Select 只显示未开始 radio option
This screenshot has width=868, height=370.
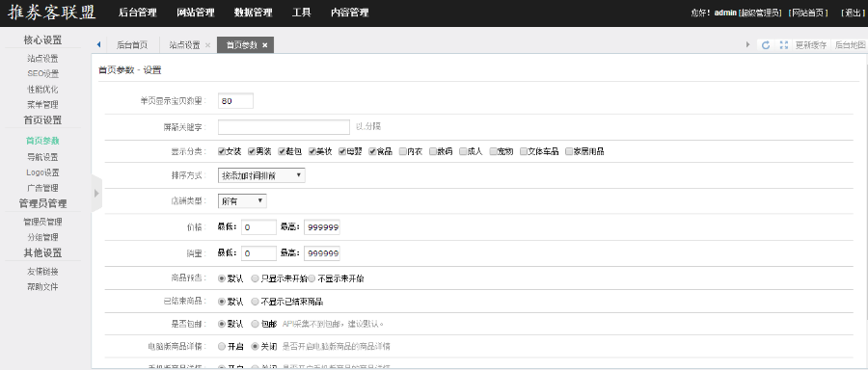[255, 278]
